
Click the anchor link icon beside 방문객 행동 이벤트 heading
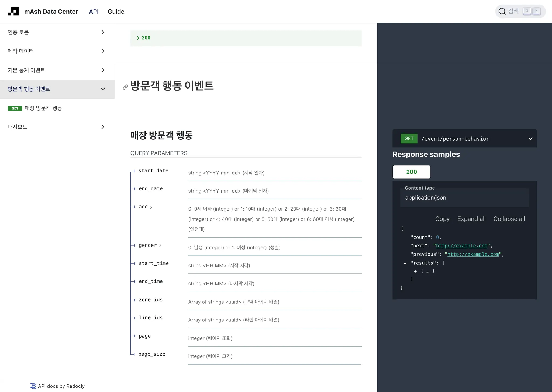[x=125, y=87]
